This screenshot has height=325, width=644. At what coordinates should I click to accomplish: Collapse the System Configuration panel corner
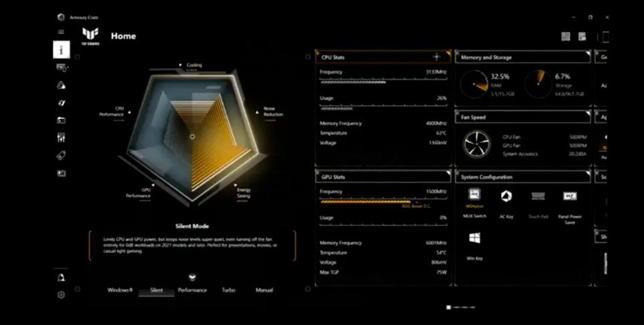(589, 173)
